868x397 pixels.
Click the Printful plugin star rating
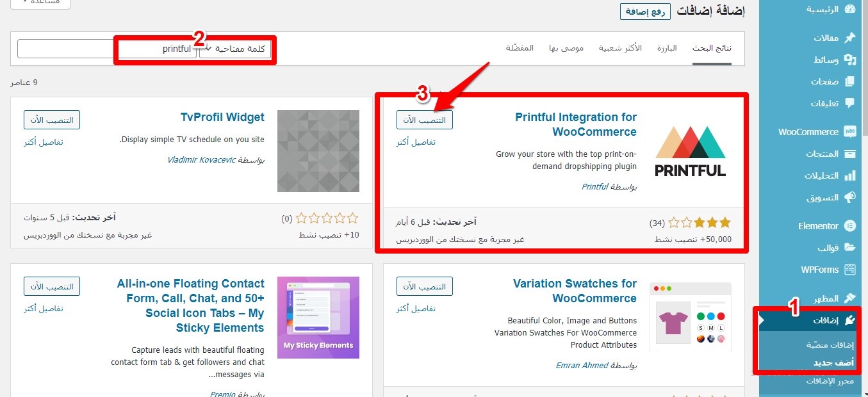tap(699, 223)
